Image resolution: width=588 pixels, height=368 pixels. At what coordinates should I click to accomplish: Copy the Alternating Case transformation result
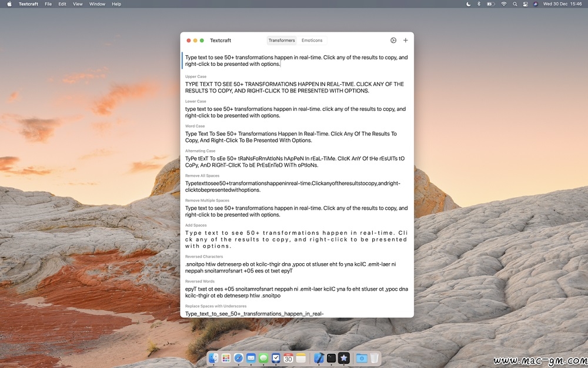295,162
